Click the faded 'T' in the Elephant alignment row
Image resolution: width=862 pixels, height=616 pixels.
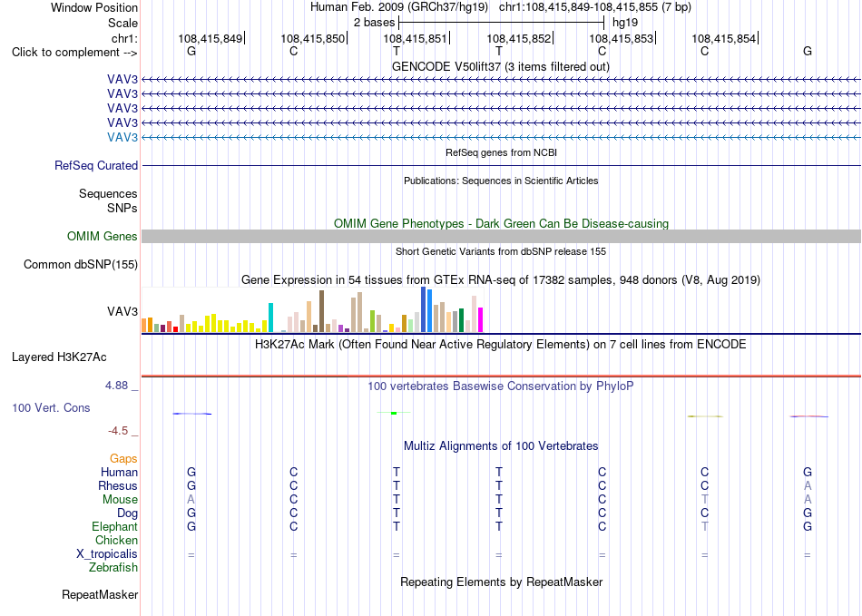coord(705,526)
